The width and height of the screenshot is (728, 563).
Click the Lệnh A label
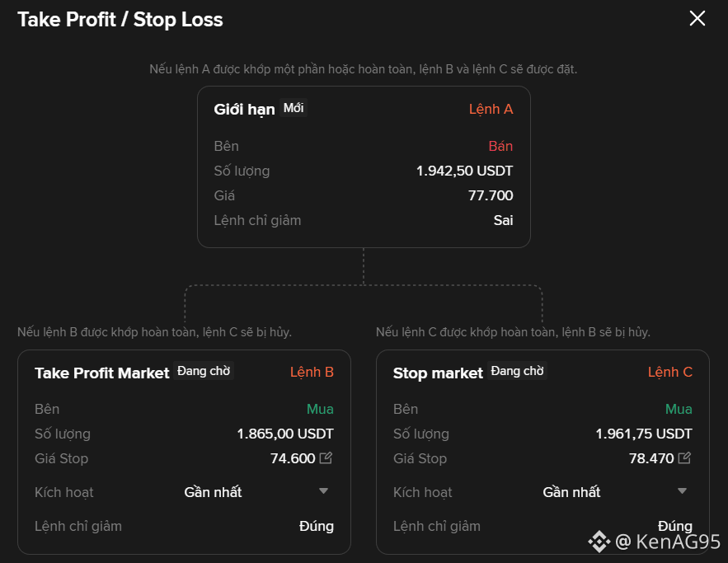[x=491, y=109]
